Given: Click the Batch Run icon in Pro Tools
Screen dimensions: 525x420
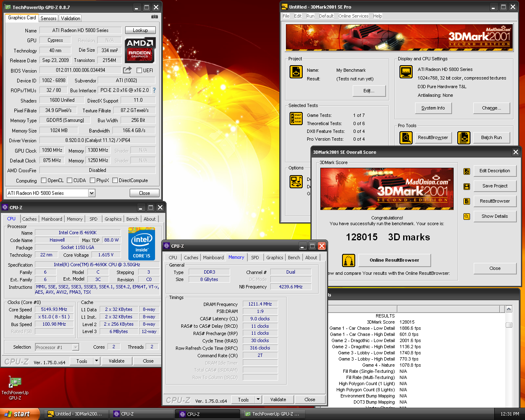Looking at the screenshot, I should [x=464, y=138].
